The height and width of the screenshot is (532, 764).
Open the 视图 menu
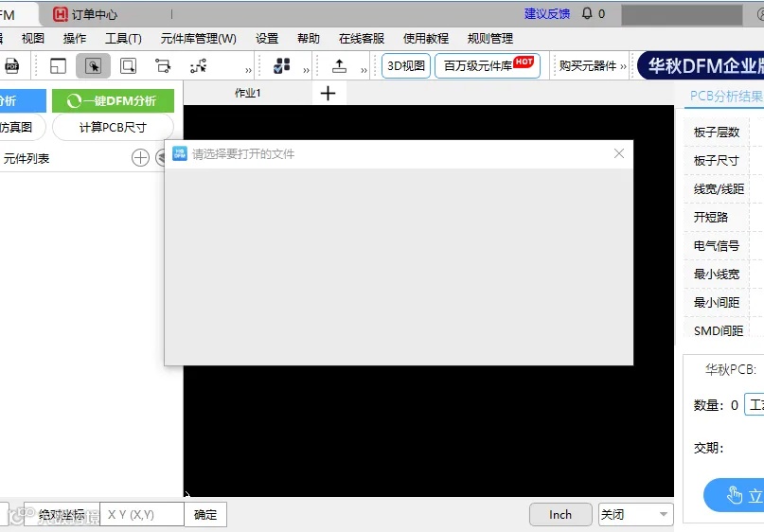tap(32, 39)
